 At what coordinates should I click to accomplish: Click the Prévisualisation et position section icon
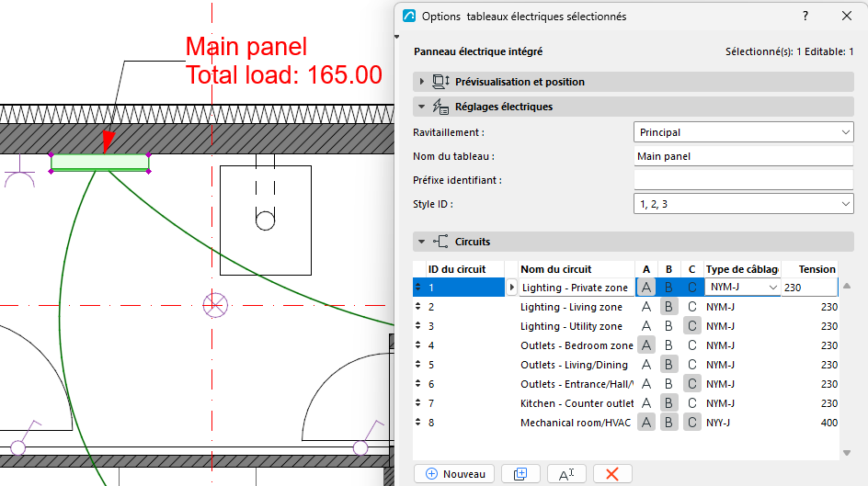[440, 82]
